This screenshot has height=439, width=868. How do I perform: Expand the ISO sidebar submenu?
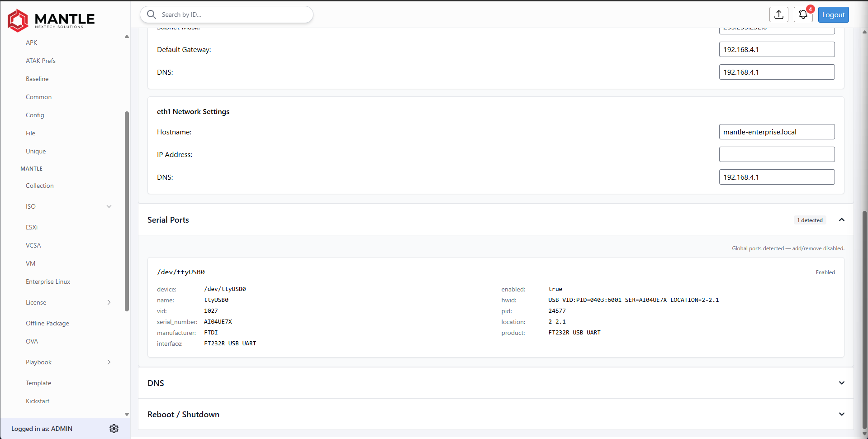pyautogui.click(x=109, y=206)
